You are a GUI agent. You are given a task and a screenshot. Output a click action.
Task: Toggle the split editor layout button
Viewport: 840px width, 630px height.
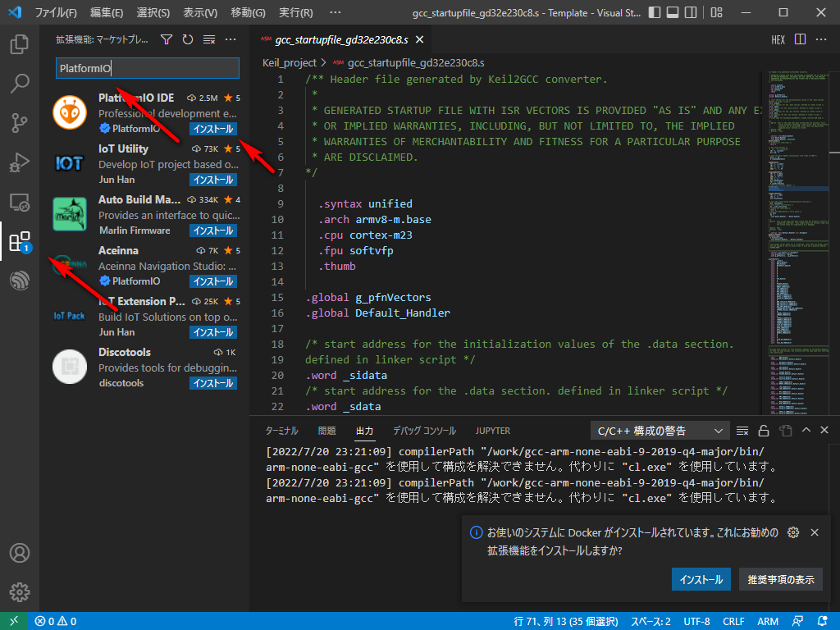[800, 39]
